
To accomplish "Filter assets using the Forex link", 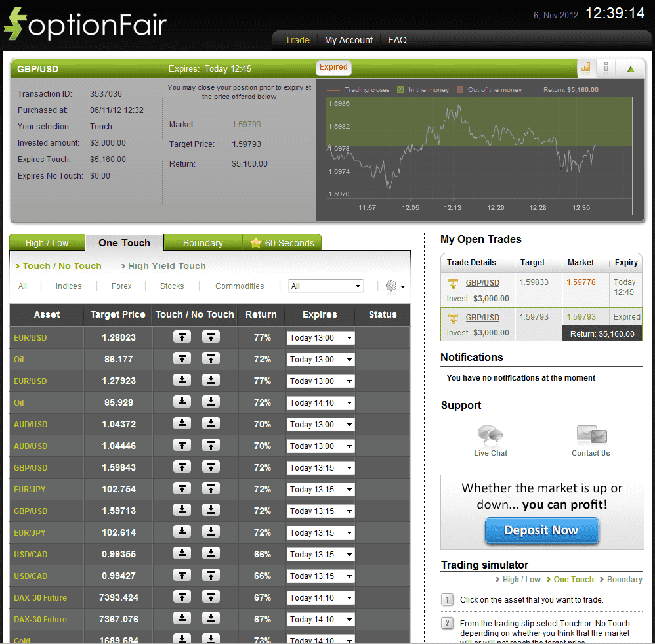I will [x=121, y=286].
